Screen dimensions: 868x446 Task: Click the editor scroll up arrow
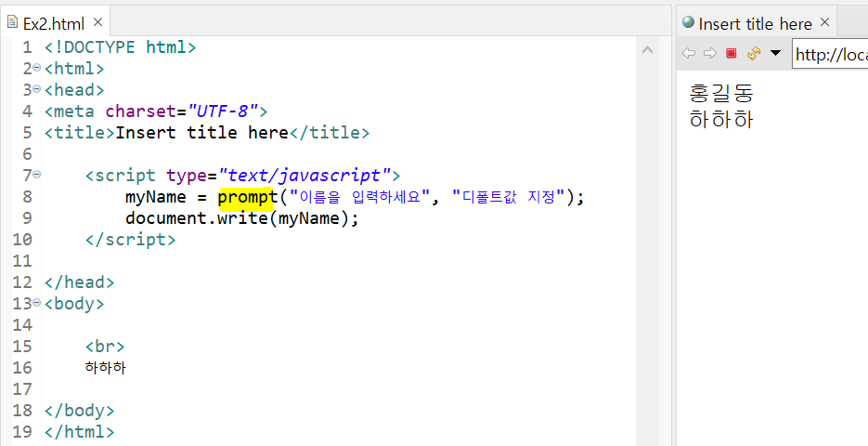tap(647, 50)
